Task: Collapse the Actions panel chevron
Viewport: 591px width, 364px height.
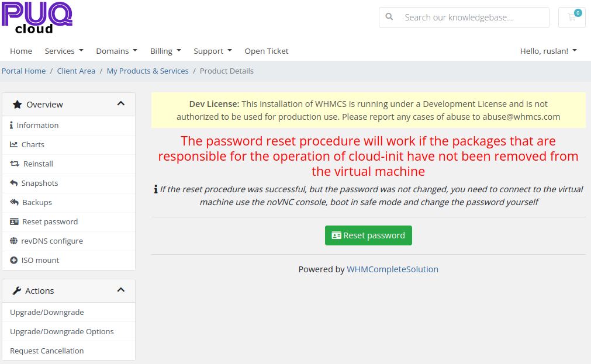Action: point(120,290)
